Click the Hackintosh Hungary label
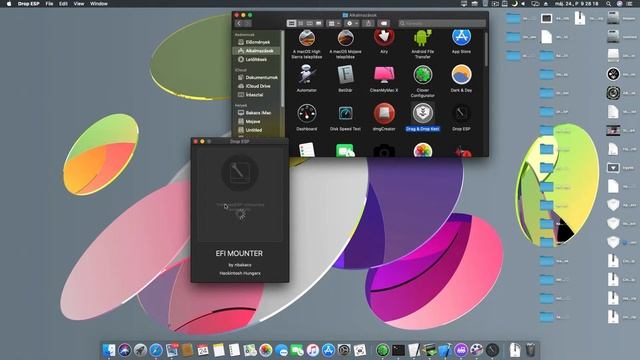 pyautogui.click(x=240, y=273)
